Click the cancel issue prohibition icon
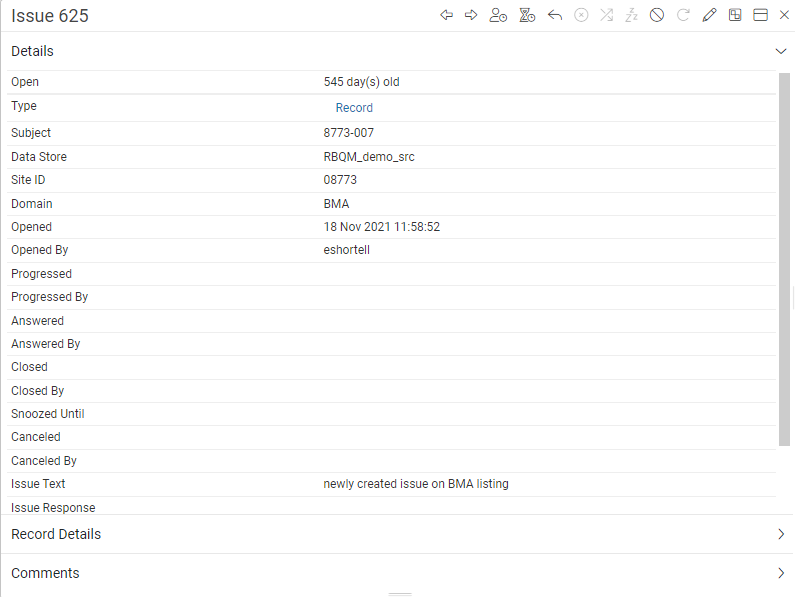Viewport: 795px width, 597px height. click(657, 15)
